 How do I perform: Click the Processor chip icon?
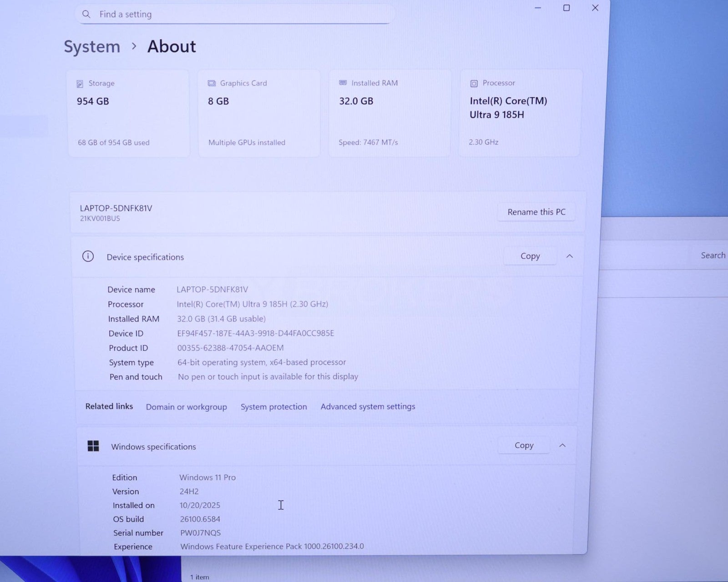click(x=474, y=83)
